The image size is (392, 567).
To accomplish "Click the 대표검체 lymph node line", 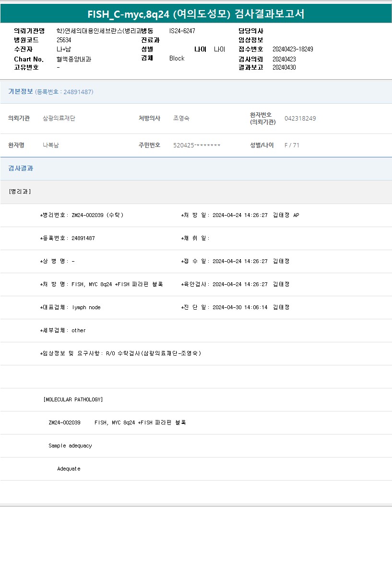I will click(x=71, y=307).
